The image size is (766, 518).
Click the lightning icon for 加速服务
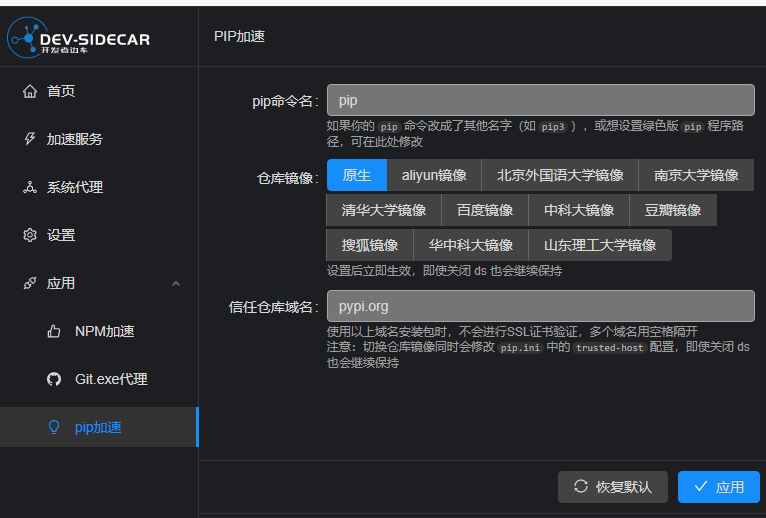pos(29,139)
